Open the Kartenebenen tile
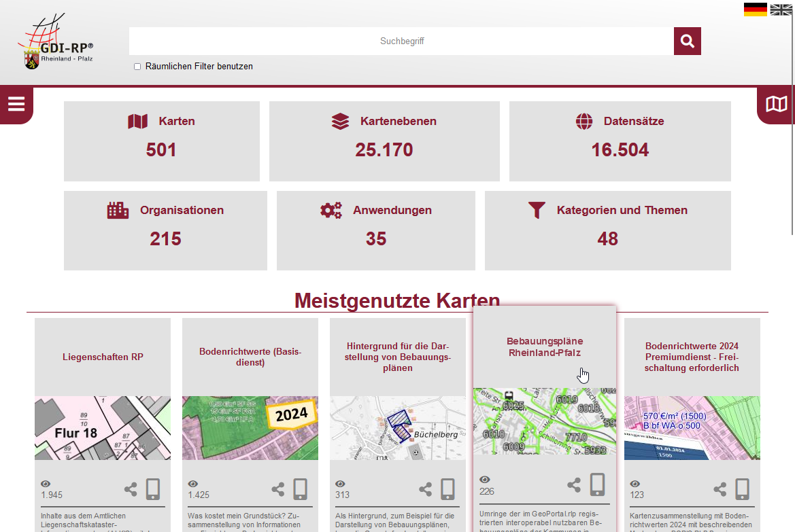 click(384, 141)
